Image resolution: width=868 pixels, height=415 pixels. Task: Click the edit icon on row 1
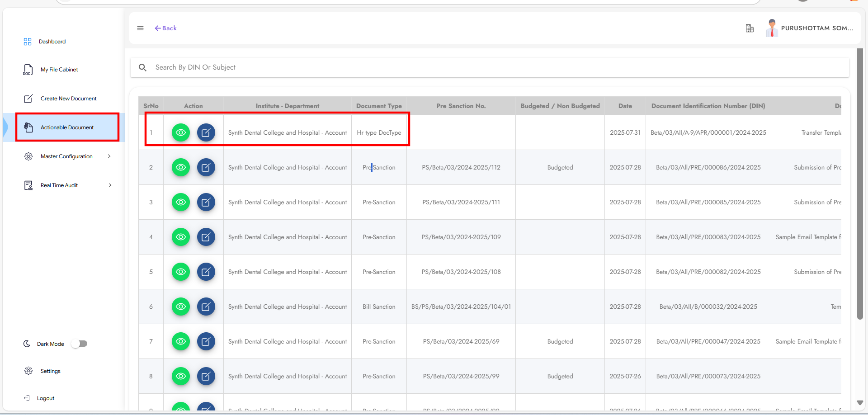click(x=206, y=132)
